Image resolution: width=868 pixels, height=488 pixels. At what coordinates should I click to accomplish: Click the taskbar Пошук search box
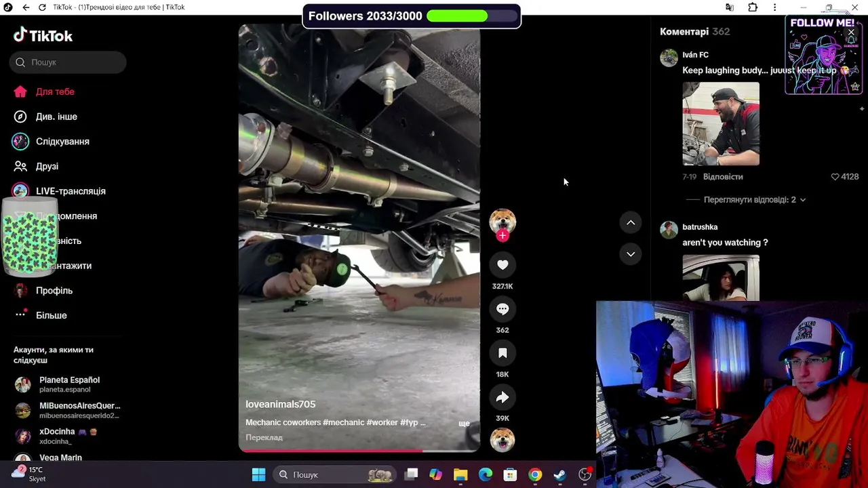point(335,474)
